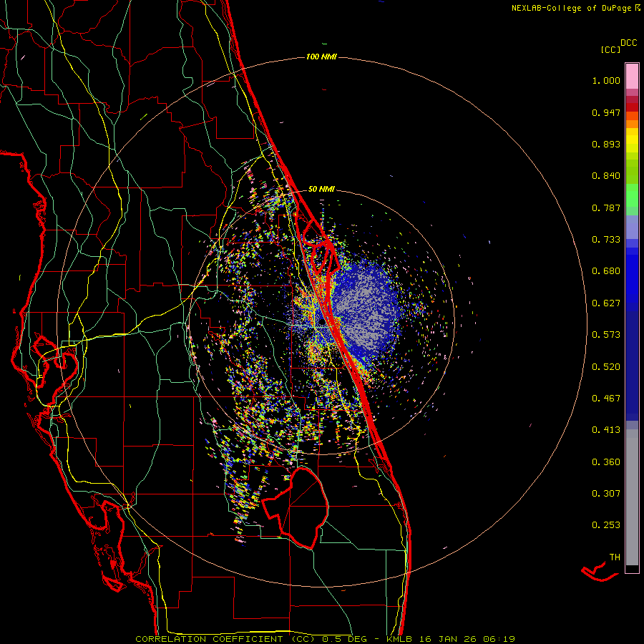Screen dimensions: 644x644
Task: Click the 1.000 scale value
Action: tap(606, 80)
